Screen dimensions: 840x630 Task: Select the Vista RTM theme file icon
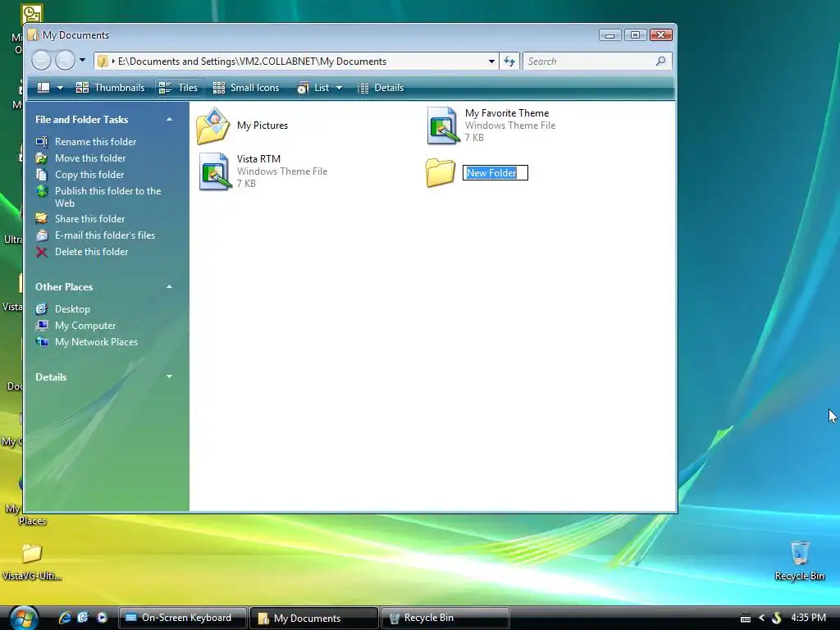click(x=216, y=171)
